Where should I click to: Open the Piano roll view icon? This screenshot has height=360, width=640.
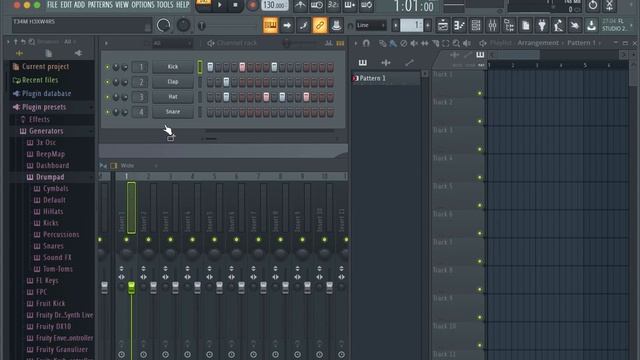coord(459,25)
